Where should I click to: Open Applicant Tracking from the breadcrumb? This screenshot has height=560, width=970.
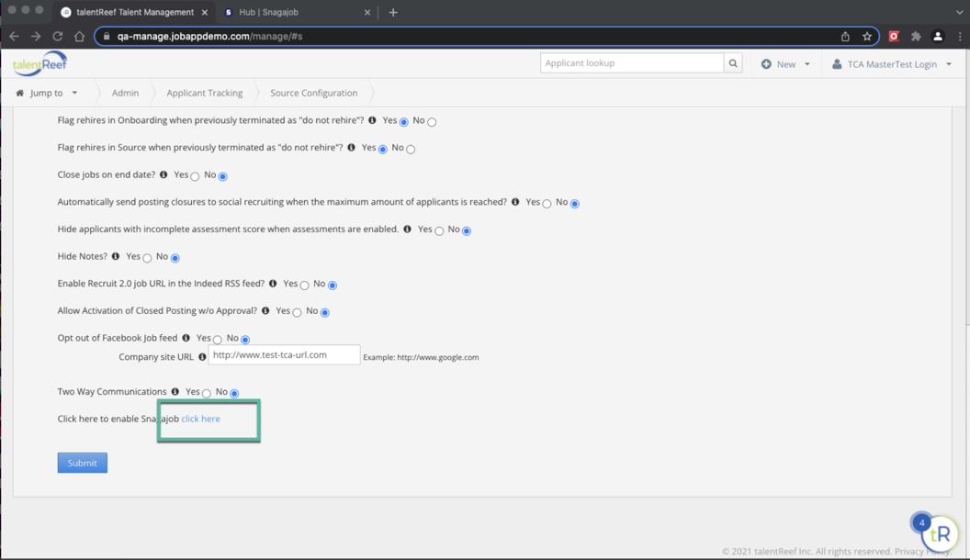point(204,92)
